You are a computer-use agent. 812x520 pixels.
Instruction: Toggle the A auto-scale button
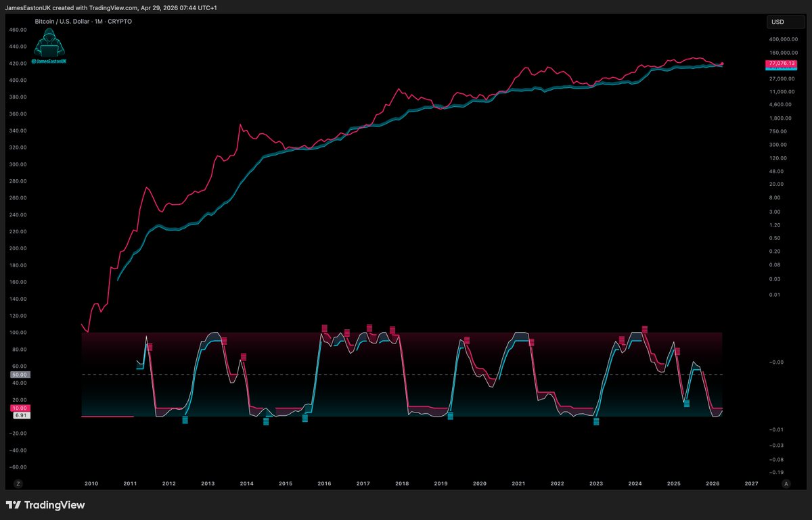(786, 483)
